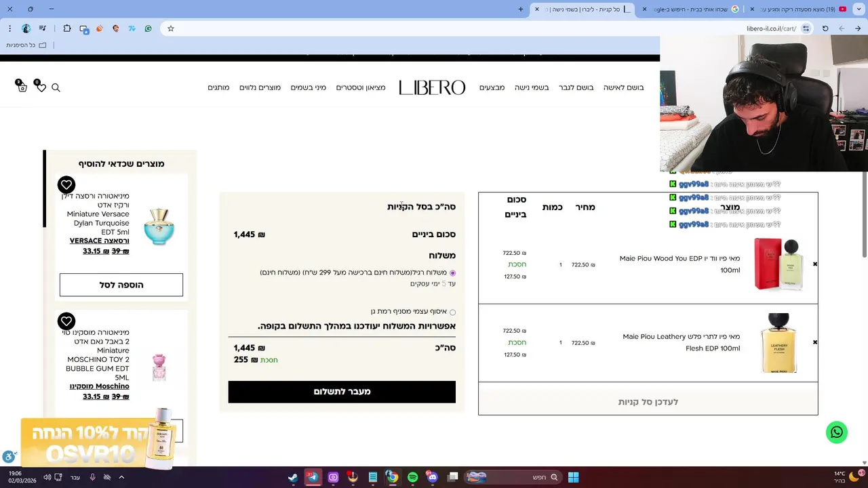The image size is (868, 488).
Task: Open Telegram from the taskbar
Action: point(313,477)
